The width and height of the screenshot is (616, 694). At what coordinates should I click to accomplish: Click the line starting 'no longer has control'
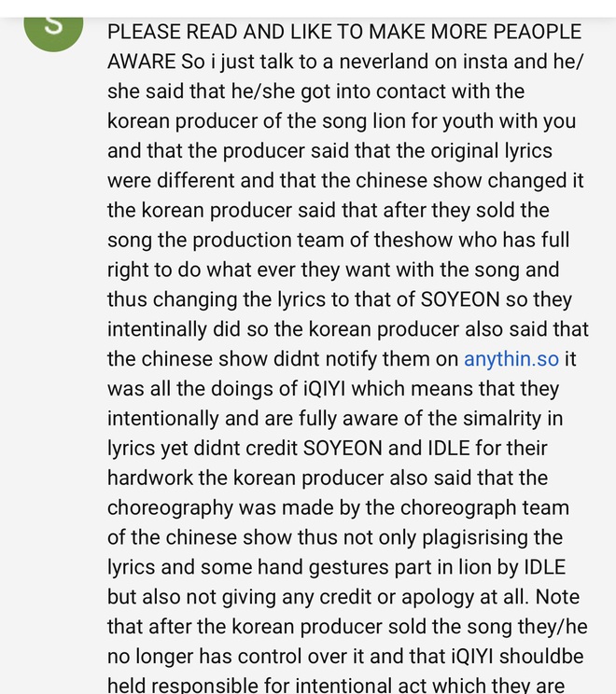coord(345,657)
